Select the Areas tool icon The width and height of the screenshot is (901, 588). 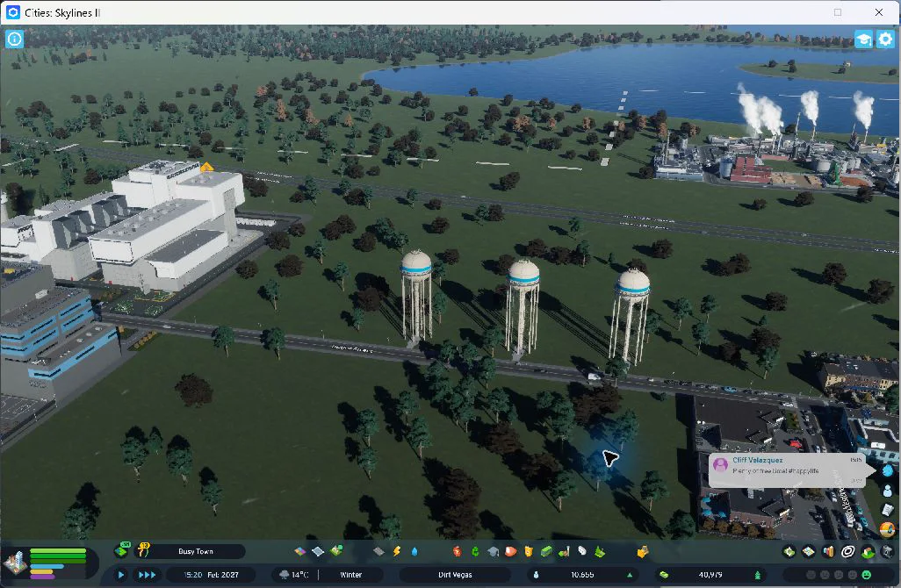[318, 551]
